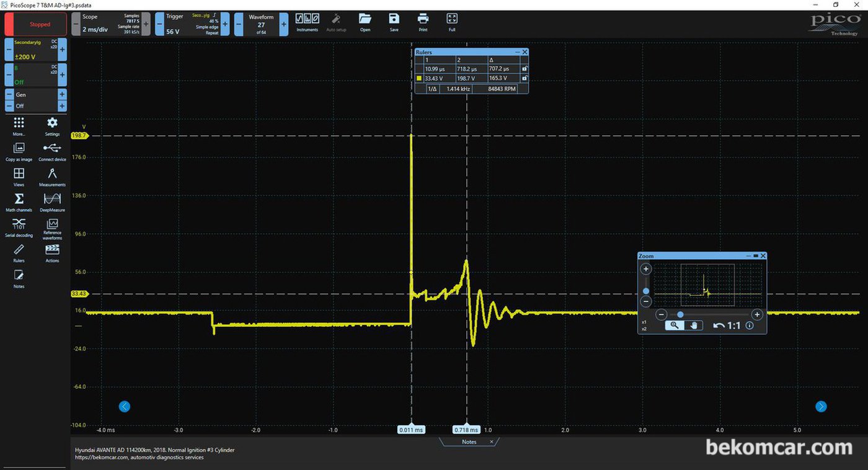Reset zoom with 1:1 button

pyautogui.click(x=727, y=325)
